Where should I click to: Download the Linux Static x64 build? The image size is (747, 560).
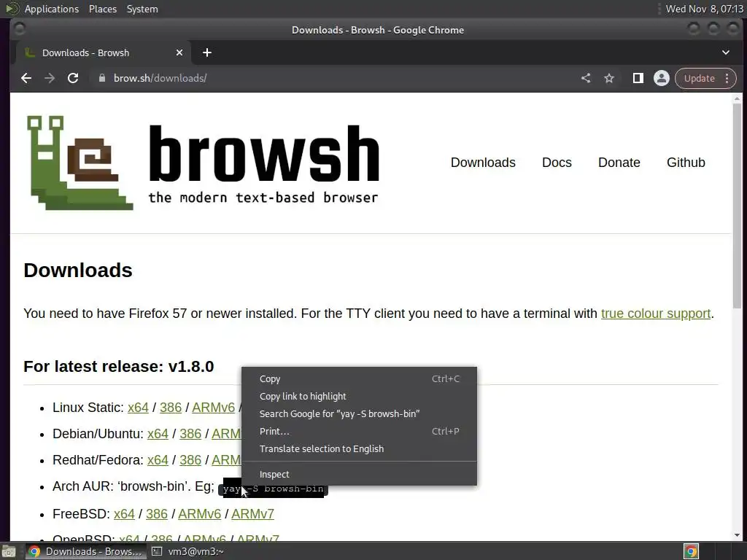pos(138,408)
